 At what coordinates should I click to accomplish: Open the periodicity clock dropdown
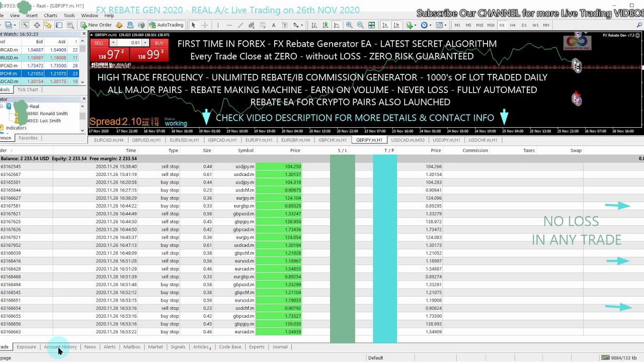tap(430, 25)
